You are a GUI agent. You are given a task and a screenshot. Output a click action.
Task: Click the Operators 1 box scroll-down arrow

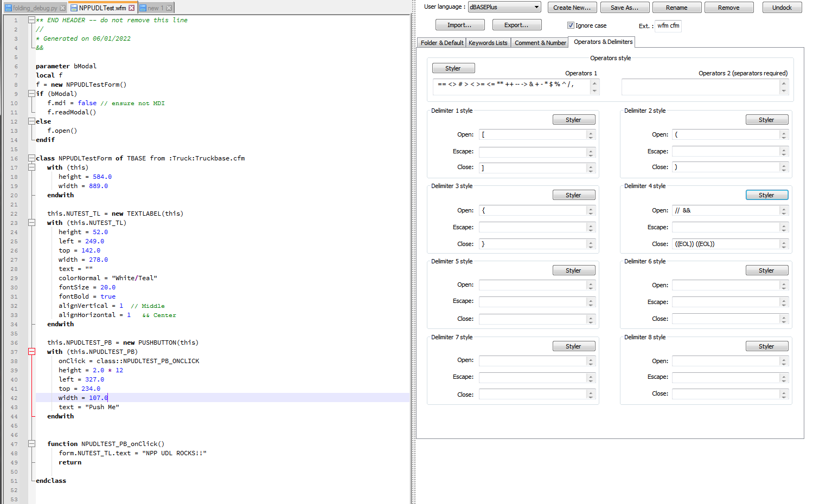[594, 91]
